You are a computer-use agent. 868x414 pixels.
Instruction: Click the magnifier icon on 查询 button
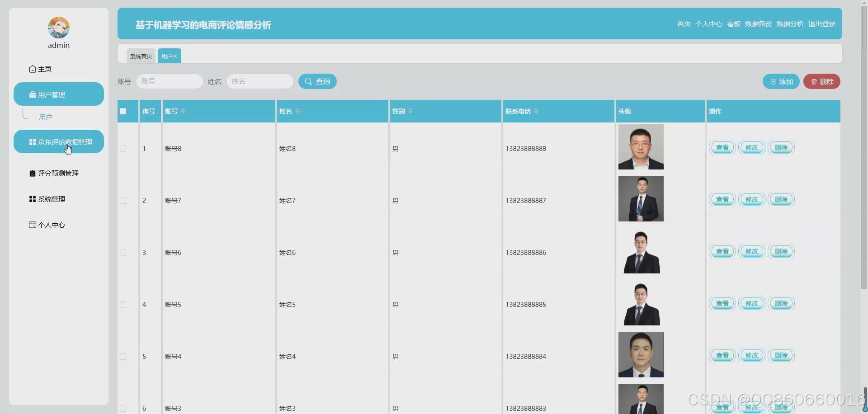tap(309, 81)
